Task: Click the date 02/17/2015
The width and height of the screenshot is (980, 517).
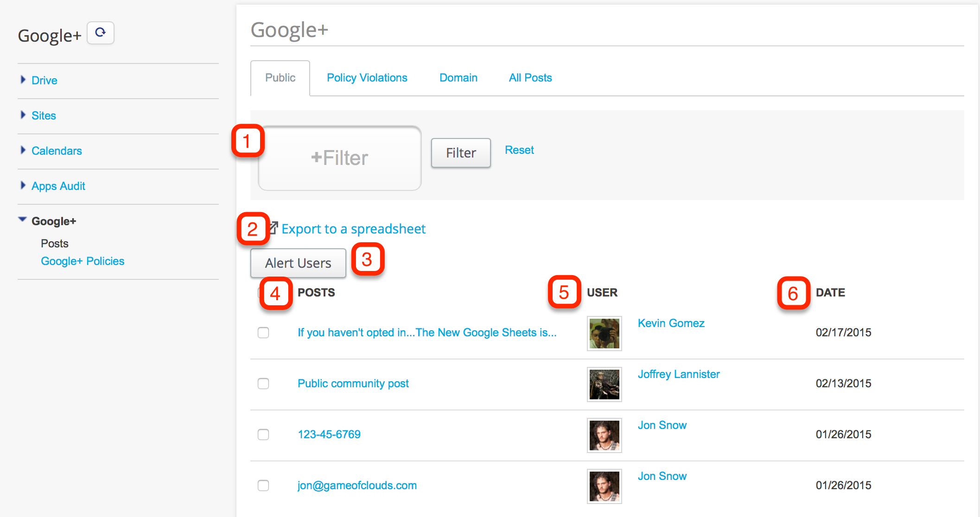Action: tap(843, 333)
